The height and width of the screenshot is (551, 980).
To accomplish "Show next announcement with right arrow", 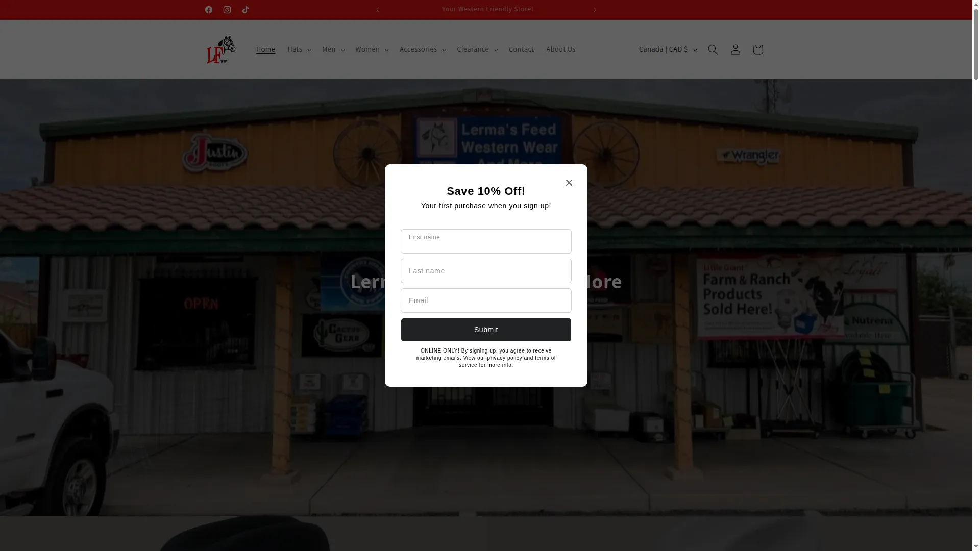I will pos(595,10).
